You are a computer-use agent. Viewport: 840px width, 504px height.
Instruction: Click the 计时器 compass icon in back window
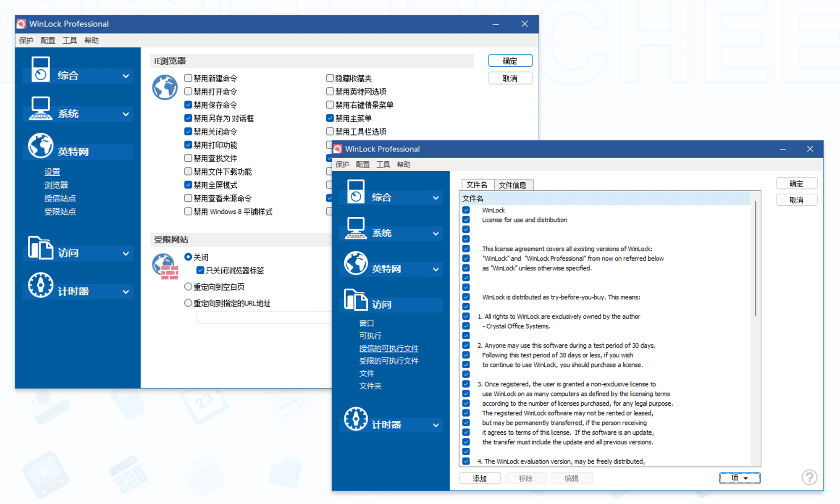click(40, 285)
